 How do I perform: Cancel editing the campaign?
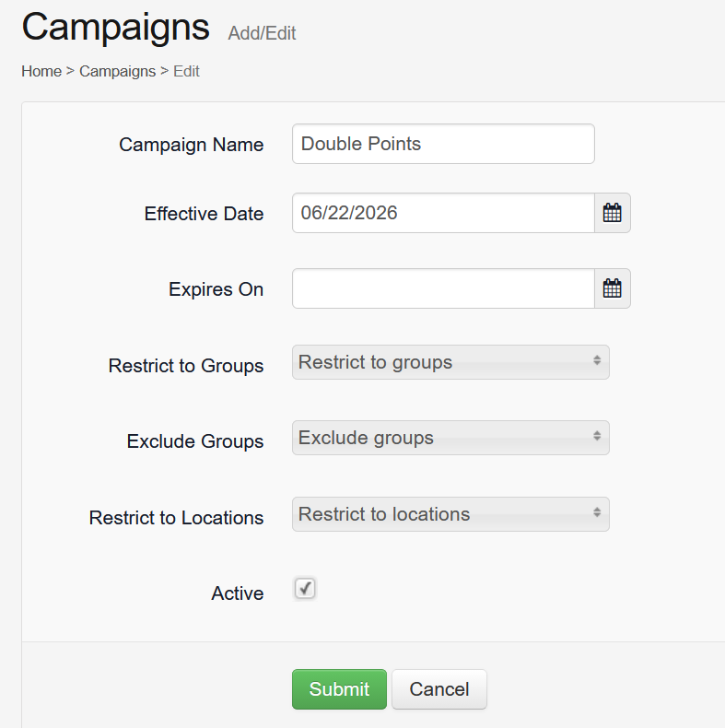(439, 689)
